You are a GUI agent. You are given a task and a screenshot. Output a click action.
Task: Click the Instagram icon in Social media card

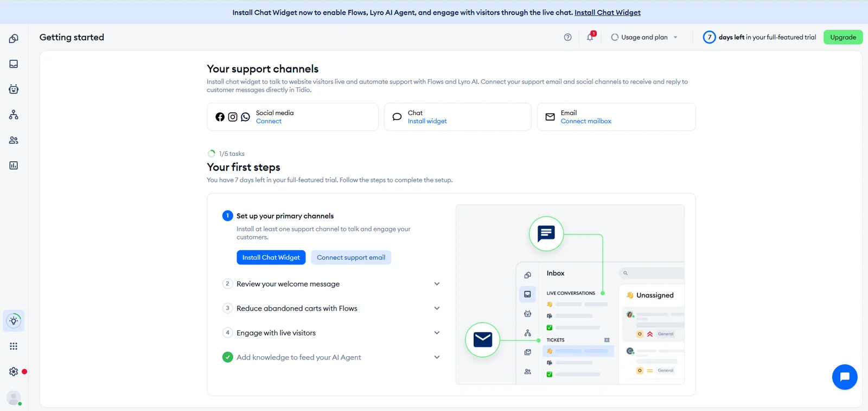[233, 117]
